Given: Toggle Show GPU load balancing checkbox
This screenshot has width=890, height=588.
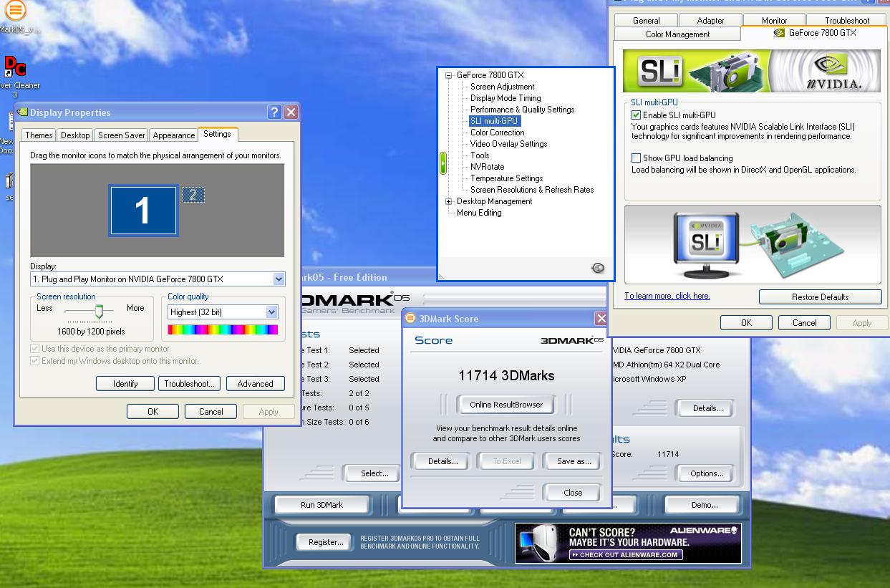Looking at the screenshot, I should [x=636, y=158].
